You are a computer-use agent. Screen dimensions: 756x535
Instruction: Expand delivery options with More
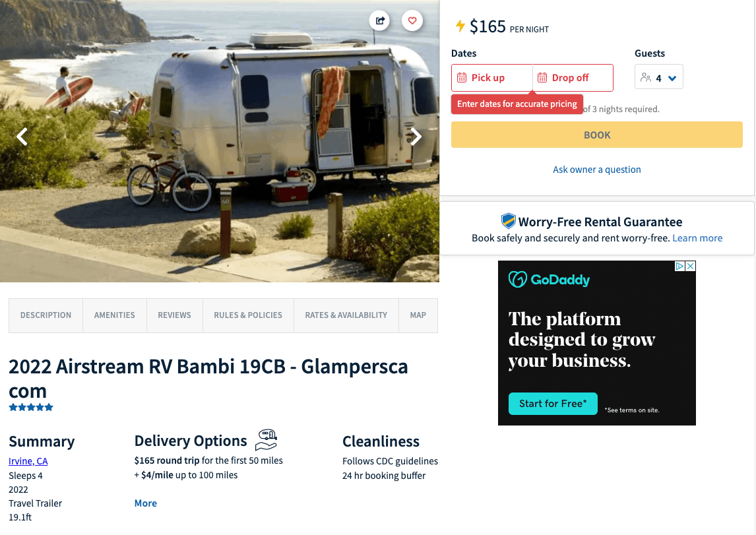[146, 503]
